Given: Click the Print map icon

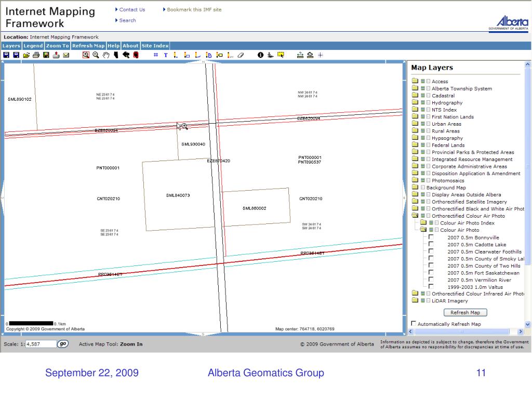Looking at the screenshot, I should (36, 55).
